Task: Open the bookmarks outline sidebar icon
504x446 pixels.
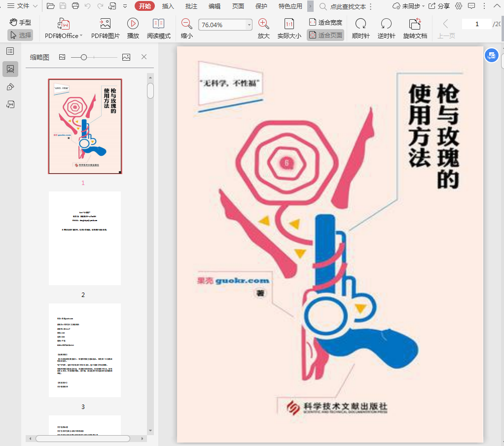Action: click(x=10, y=51)
